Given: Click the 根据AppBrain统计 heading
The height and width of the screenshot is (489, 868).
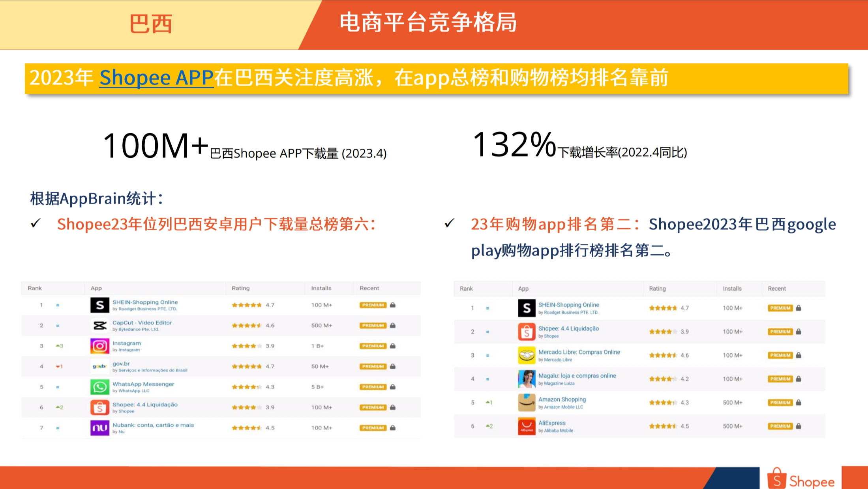Looking at the screenshot, I should click(x=96, y=198).
